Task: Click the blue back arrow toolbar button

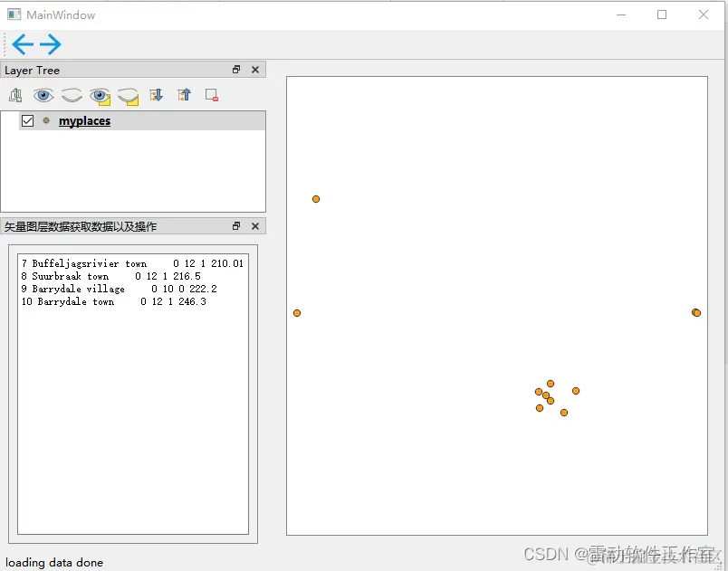Action: pyautogui.click(x=23, y=44)
